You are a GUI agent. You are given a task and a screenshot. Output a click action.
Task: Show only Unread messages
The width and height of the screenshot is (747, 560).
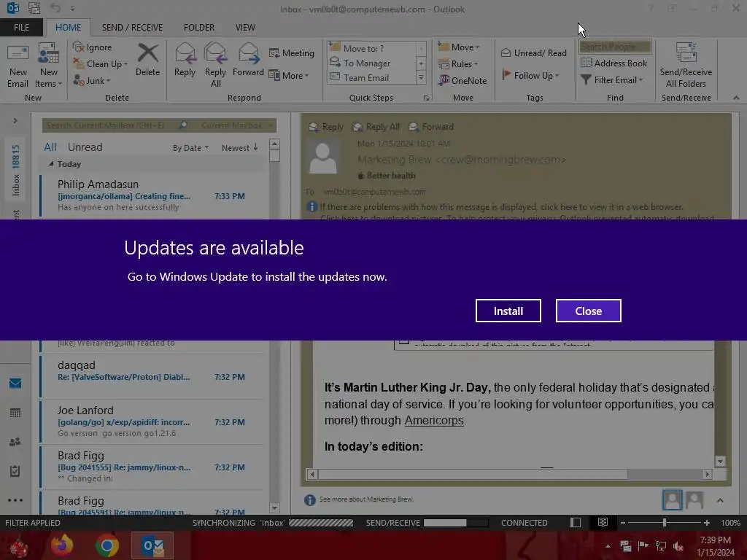(85, 147)
